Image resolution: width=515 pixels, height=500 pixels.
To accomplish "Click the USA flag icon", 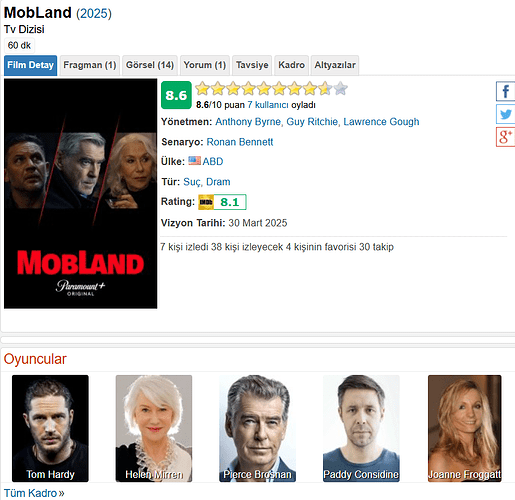I will tap(194, 161).
